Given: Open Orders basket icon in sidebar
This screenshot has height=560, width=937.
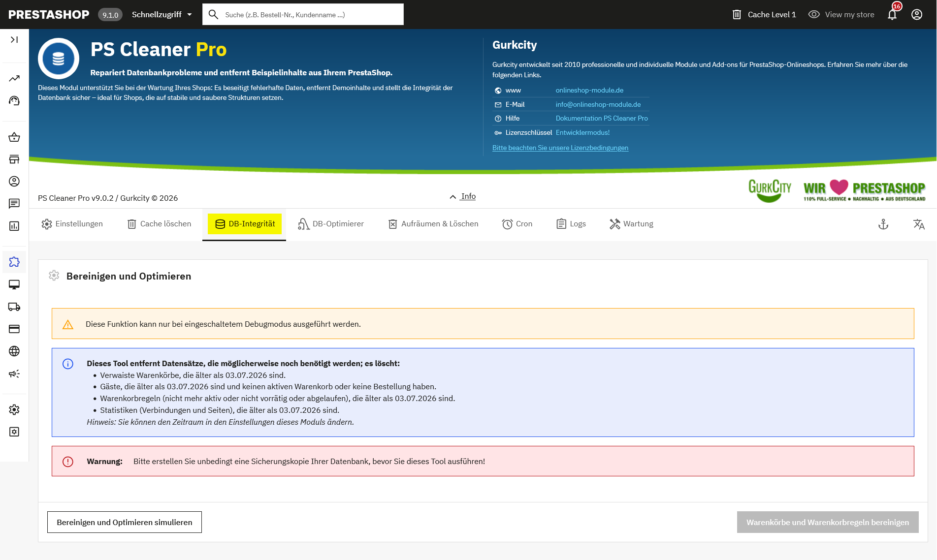Looking at the screenshot, I should point(14,137).
